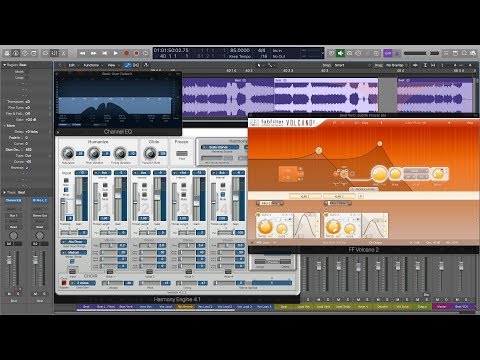Toggle the Reverse checkbox in inspector
The image size is (480, 360).
pos(27,168)
